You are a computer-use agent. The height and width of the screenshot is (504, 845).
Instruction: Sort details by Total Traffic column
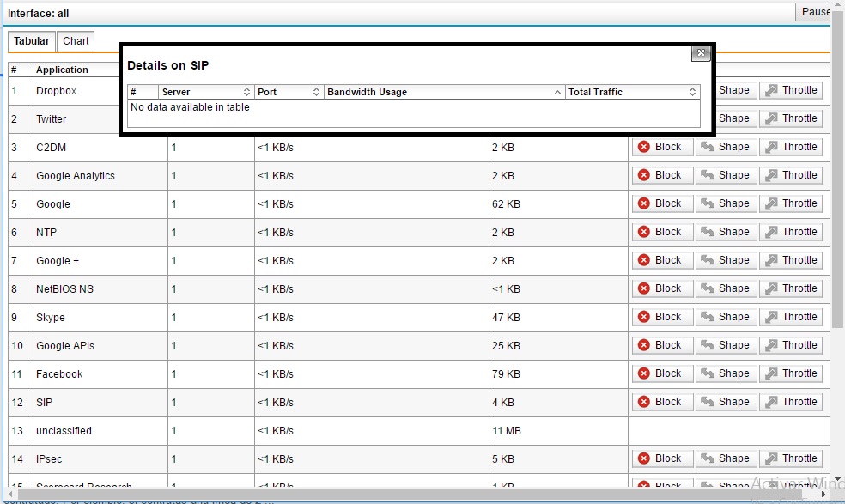click(633, 92)
